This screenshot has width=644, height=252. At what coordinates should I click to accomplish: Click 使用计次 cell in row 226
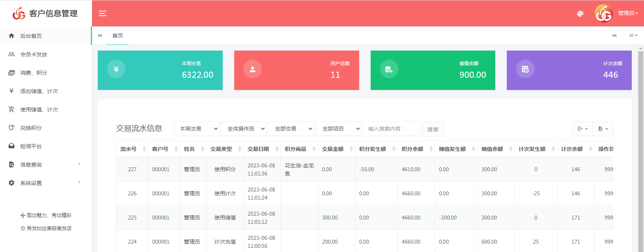[225, 193]
